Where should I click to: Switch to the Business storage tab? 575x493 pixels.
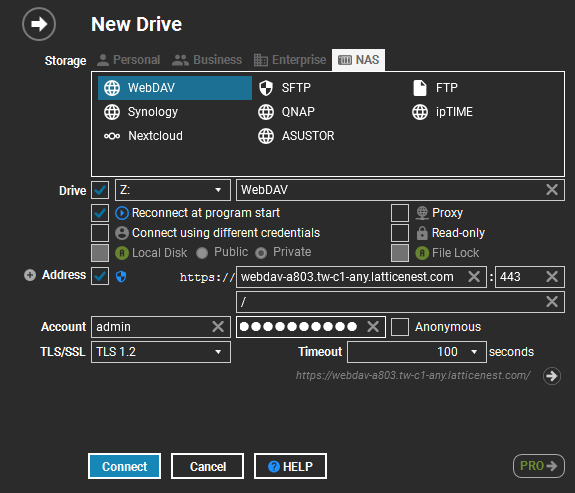[x=207, y=60]
